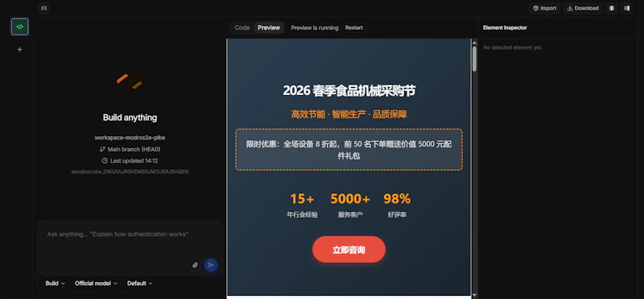Image resolution: width=644 pixels, height=299 pixels.
Task: Click the 15+ statistic
Action: pos(302,199)
